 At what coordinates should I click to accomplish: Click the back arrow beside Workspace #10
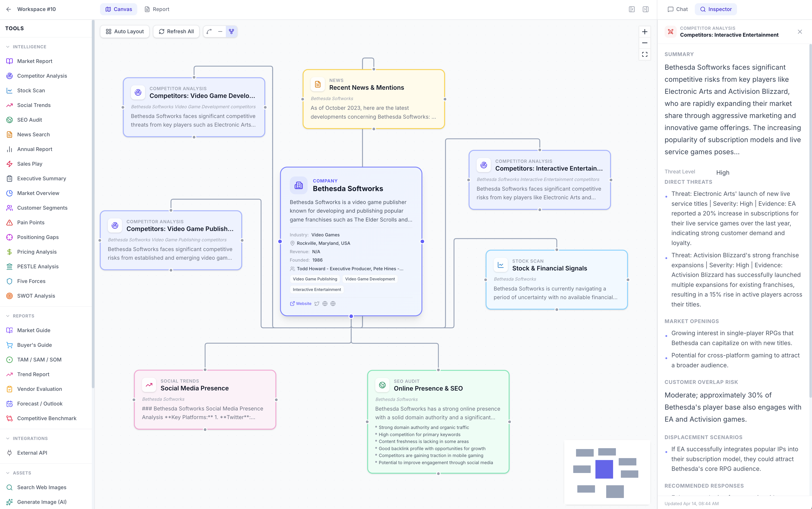tap(9, 9)
